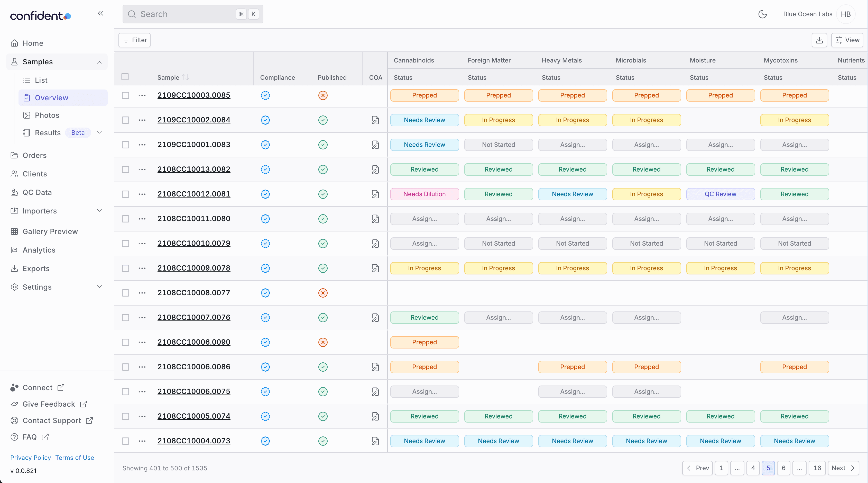Viewport: 868px width, 483px height.
Task: Open Foreign Matter Not Started for 2109CC10001.0083
Action: point(498,145)
